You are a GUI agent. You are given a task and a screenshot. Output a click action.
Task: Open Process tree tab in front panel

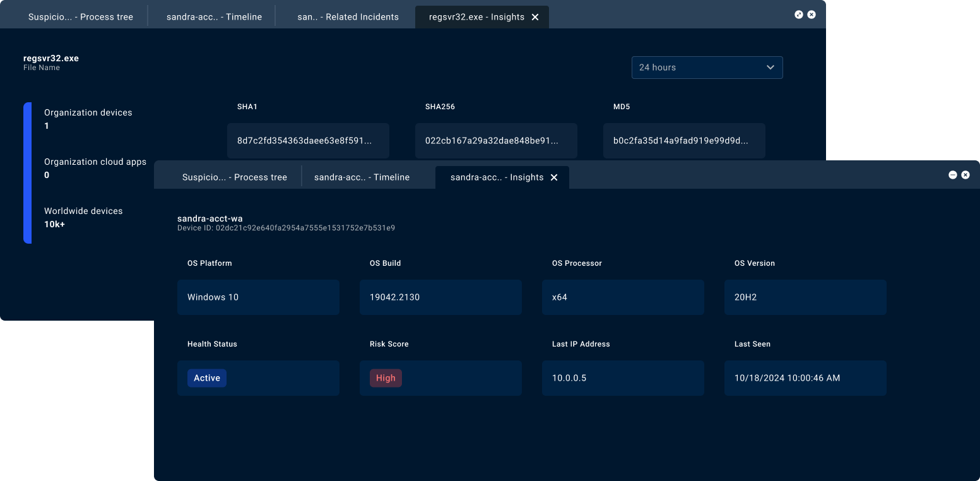234,177
